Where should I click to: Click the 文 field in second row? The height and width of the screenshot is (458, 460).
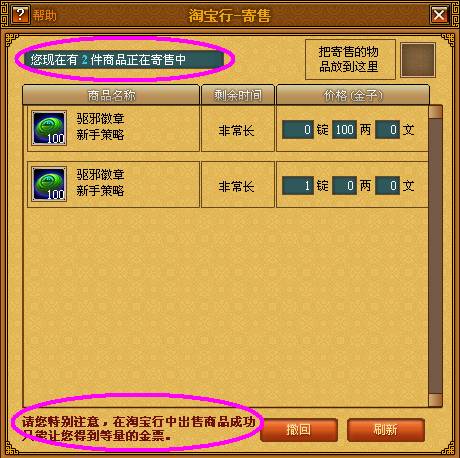(387, 185)
